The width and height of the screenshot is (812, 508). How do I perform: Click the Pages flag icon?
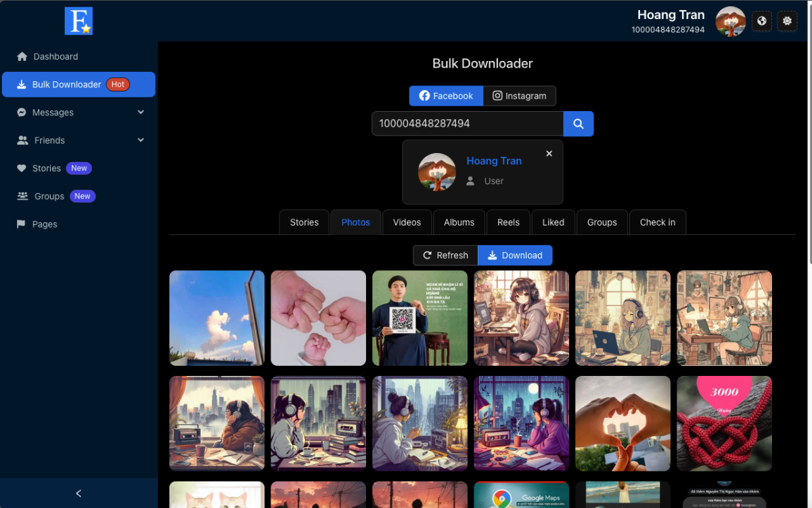[22, 224]
